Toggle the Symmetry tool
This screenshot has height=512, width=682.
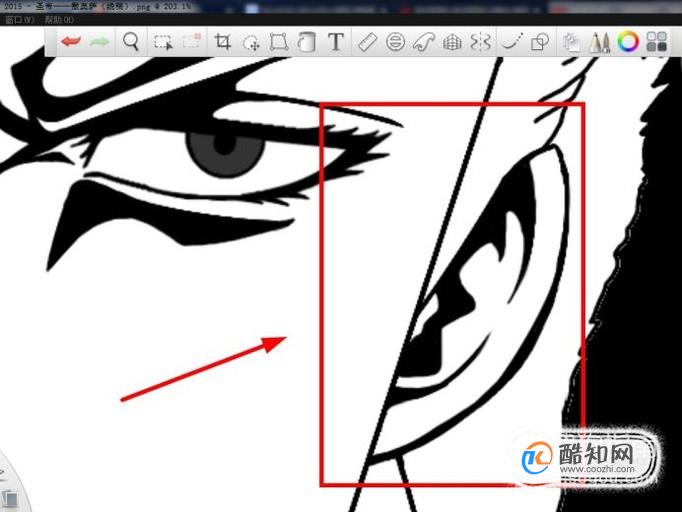pos(481,42)
